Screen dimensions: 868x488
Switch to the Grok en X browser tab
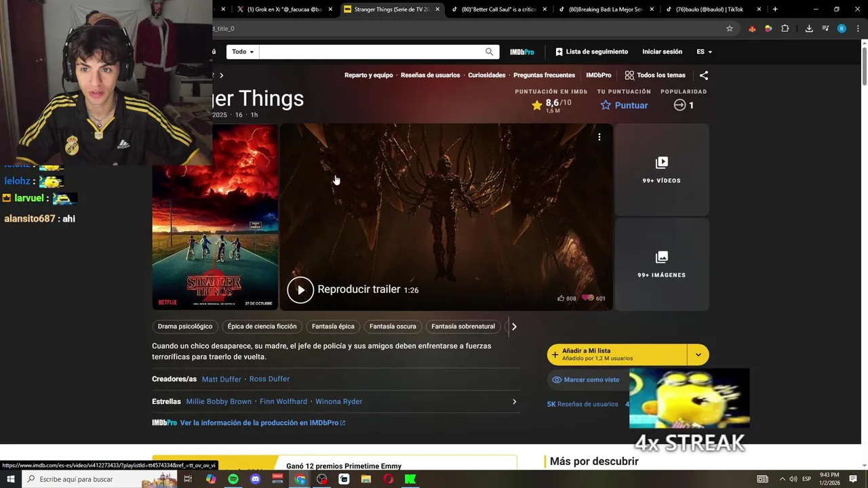pos(284,9)
